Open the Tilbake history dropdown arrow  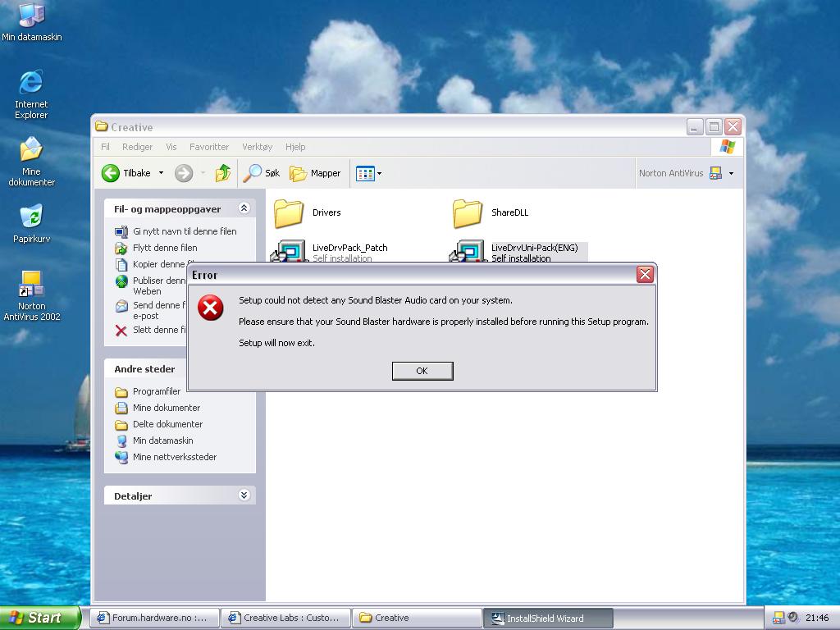(x=161, y=173)
